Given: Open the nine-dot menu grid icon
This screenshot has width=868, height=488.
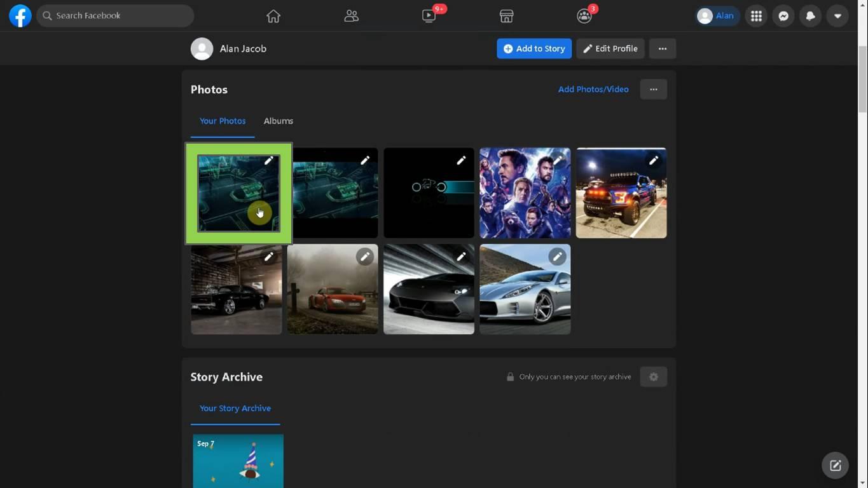Looking at the screenshot, I should 756,16.
